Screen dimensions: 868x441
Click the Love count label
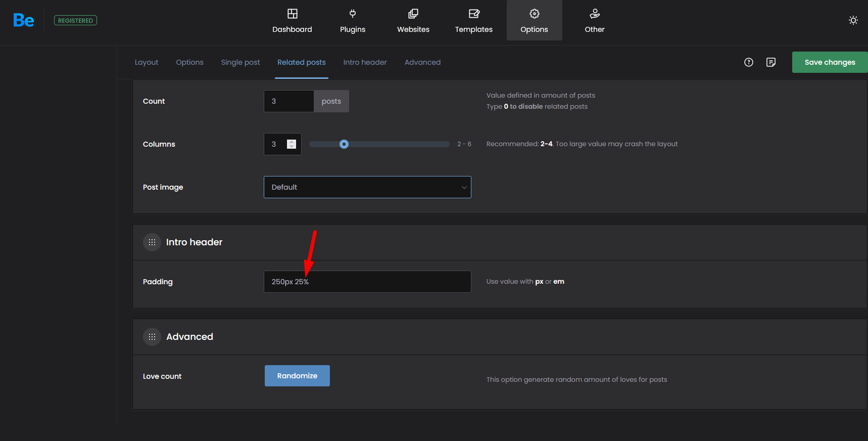pos(162,376)
